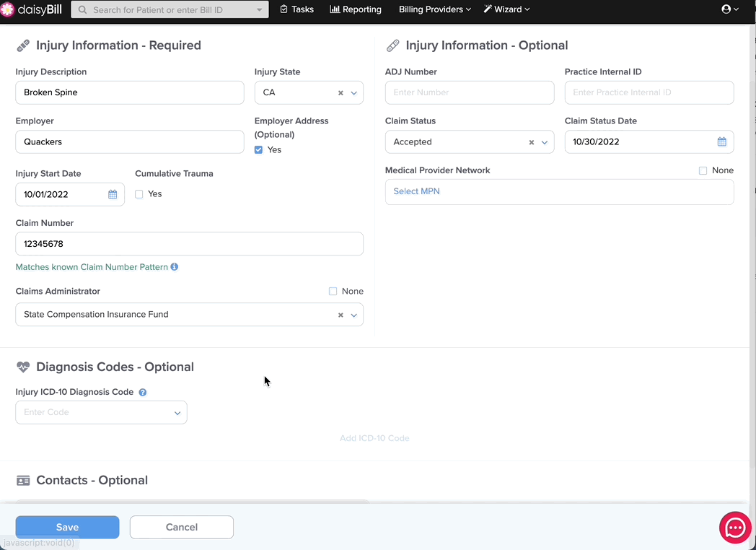Open the search bar dropdown arrow
Image resolution: width=756 pixels, height=550 pixels.
coord(260,9)
